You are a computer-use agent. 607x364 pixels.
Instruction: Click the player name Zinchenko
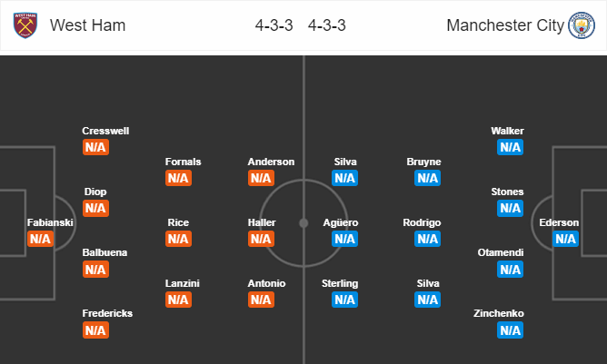(x=499, y=313)
